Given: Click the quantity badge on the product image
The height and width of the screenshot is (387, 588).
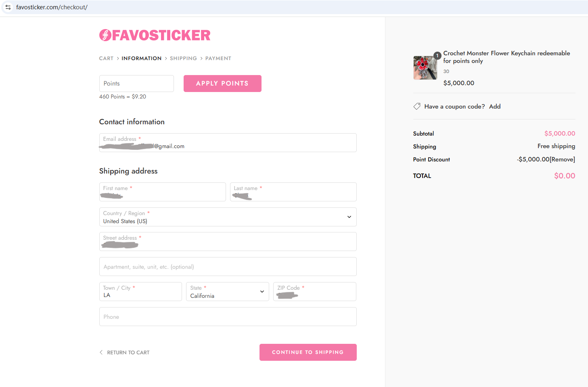Looking at the screenshot, I should click(x=437, y=55).
